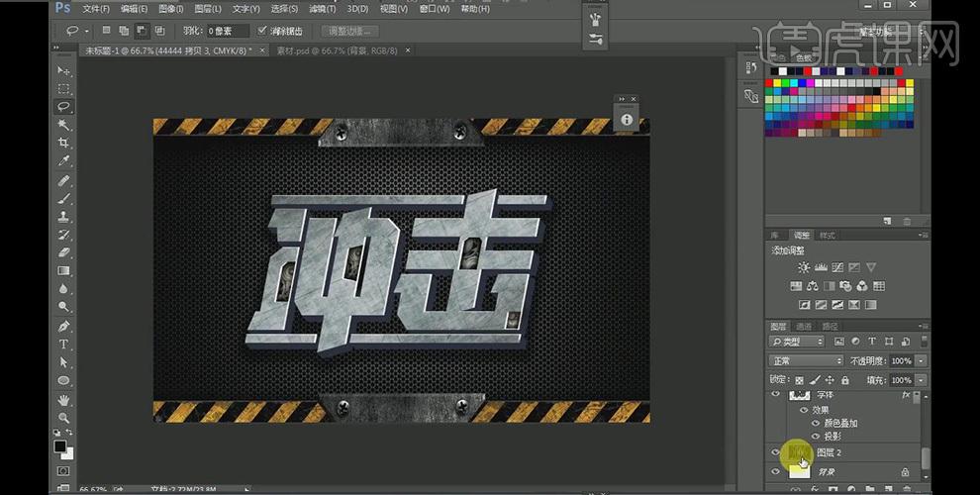Select the Eraser tool

click(x=63, y=252)
